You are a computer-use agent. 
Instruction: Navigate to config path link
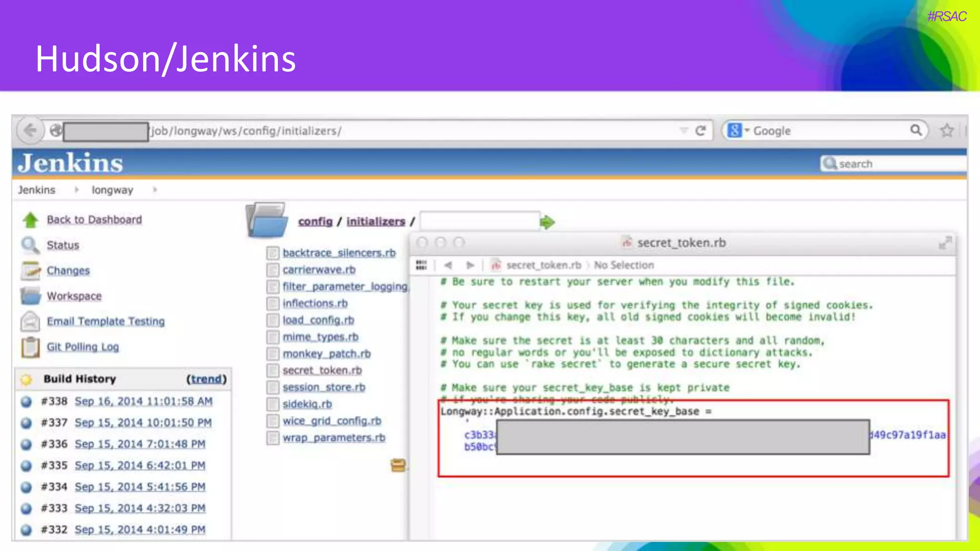point(315,221)
